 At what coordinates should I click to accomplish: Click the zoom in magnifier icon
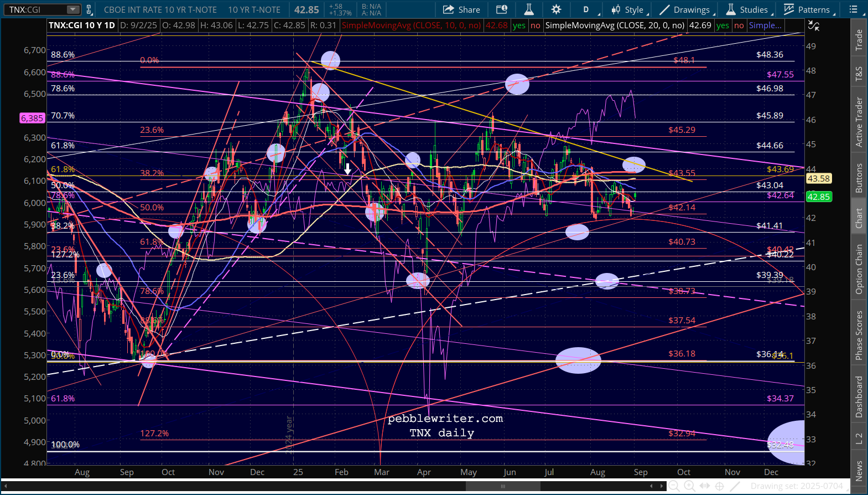689,486
